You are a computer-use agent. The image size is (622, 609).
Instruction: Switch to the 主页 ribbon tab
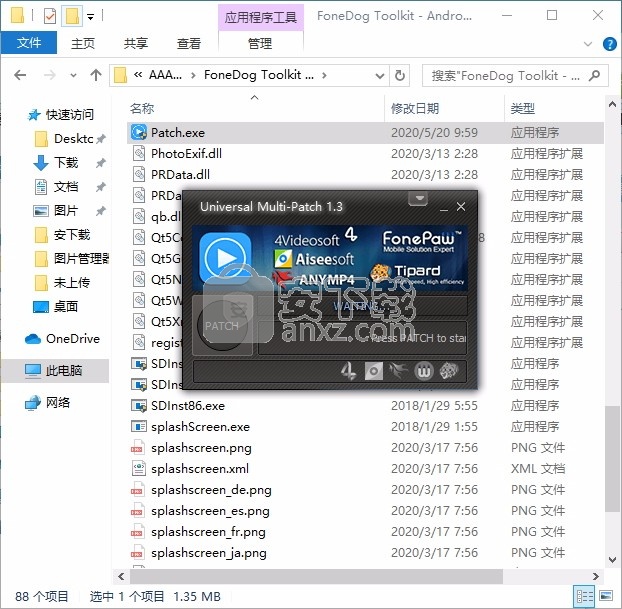pos(83,43)
